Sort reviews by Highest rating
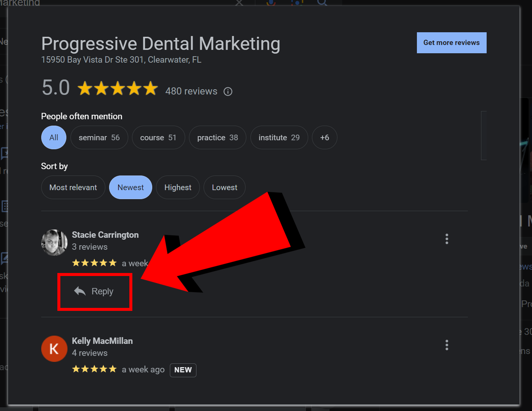The height and width of the screenshot is (411, 532). [178, 187]
